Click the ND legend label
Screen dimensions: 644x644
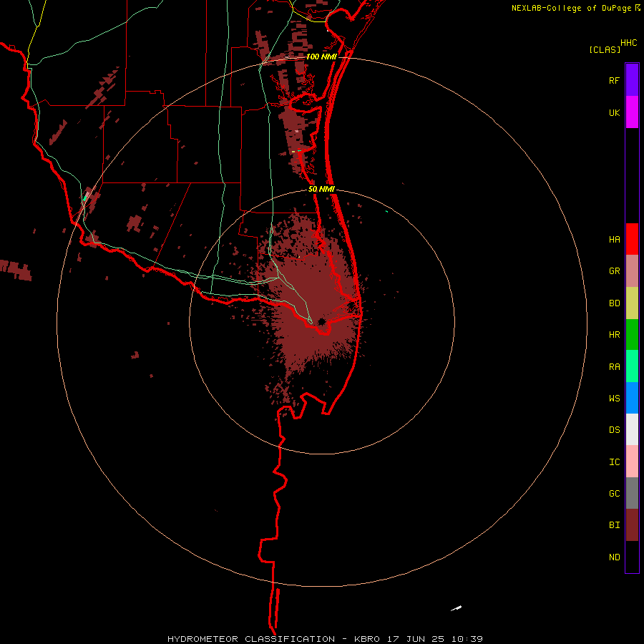pyautogui.click(x=614, y=557)
